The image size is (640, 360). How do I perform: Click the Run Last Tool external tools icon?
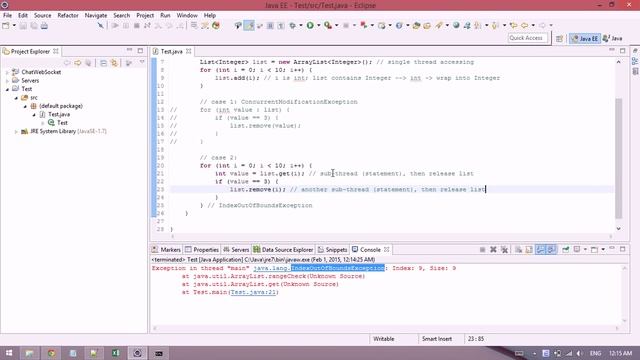(x=328, y=25)
